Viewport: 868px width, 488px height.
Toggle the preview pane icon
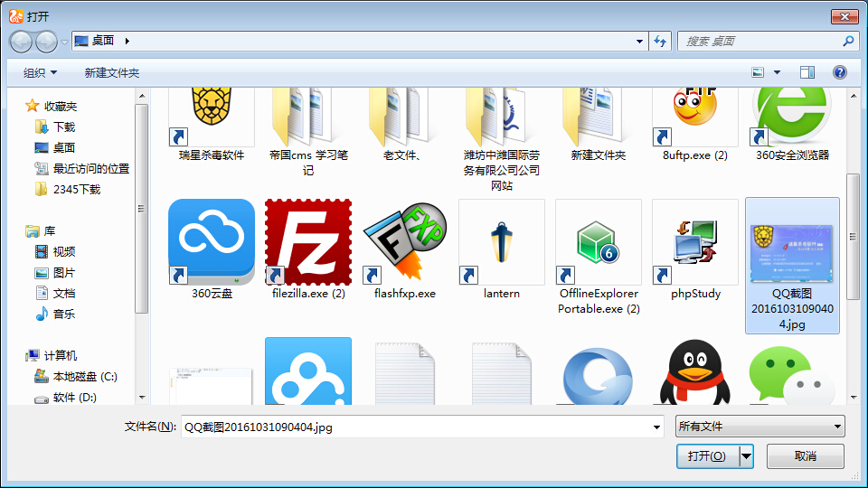(x=807, y=72)
